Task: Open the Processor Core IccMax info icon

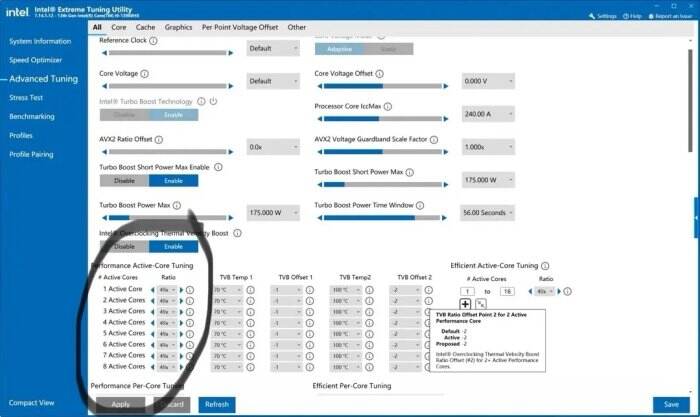Action: click(x=388, y=106)
